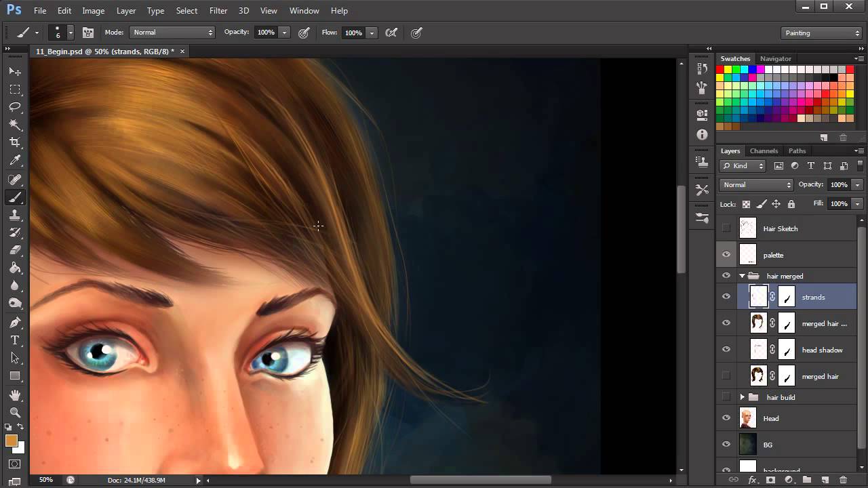Open the Filter menu
The height and width of the screenshot is (488, 868).
point(218,11)
